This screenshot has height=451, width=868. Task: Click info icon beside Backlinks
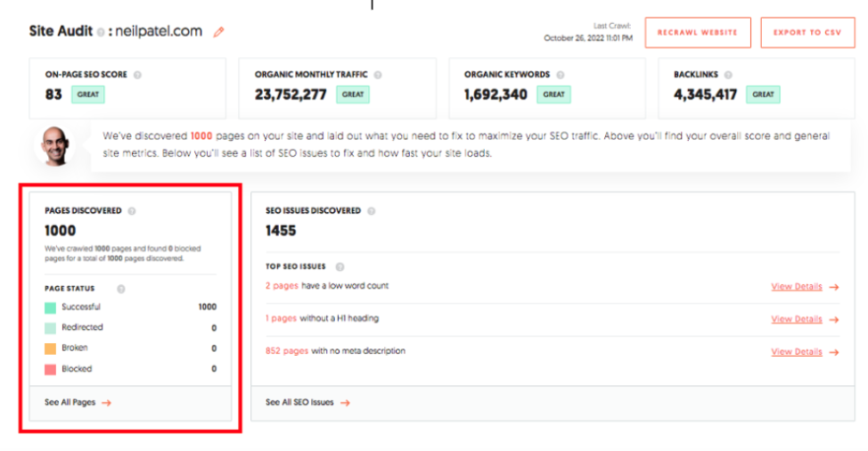click(x=728, y=75)
